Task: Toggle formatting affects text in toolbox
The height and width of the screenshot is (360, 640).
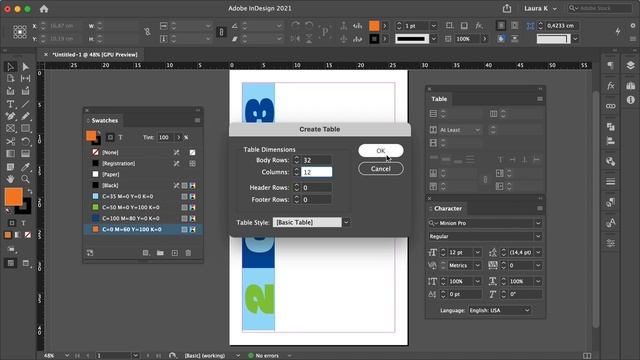Action: pyautogui.click(x=23, y=223)
